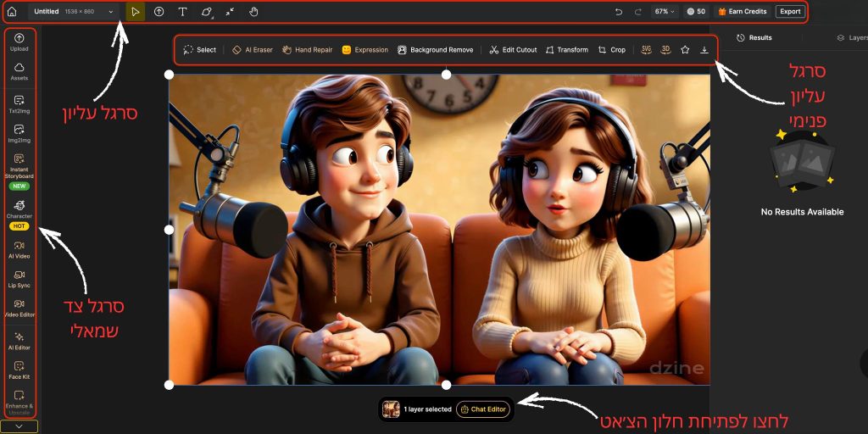Viewport: 868px width, 434px height.
Task: Open the Chat Editor
Action: [x=483, y=409]
